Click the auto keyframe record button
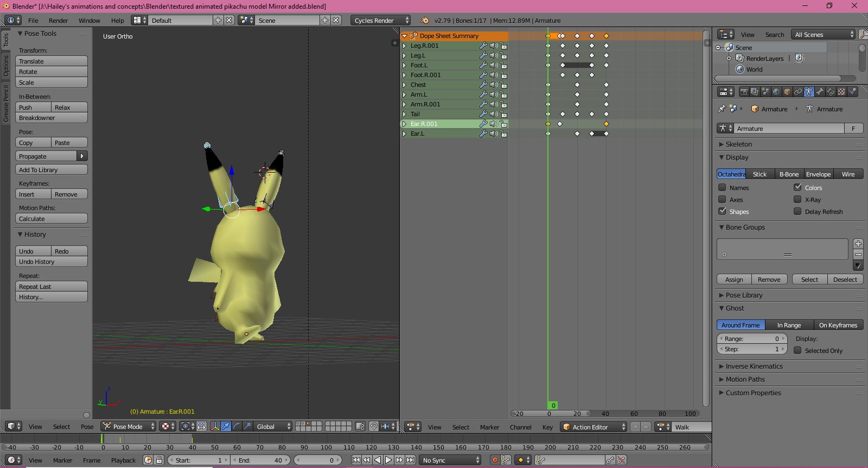Screen dimensions: 868x468 [x=494, y=460]
